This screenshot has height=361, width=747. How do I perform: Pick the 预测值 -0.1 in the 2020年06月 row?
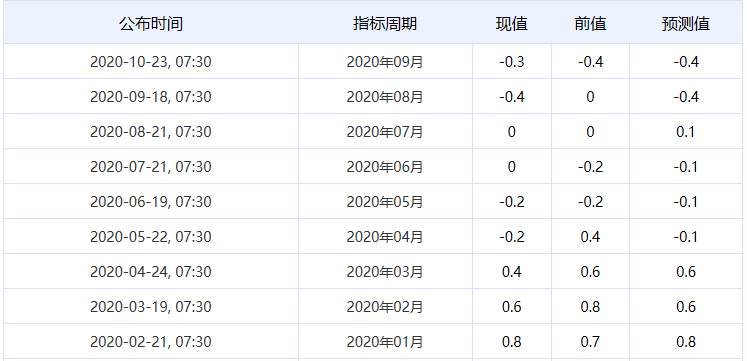tap(686, 167)
